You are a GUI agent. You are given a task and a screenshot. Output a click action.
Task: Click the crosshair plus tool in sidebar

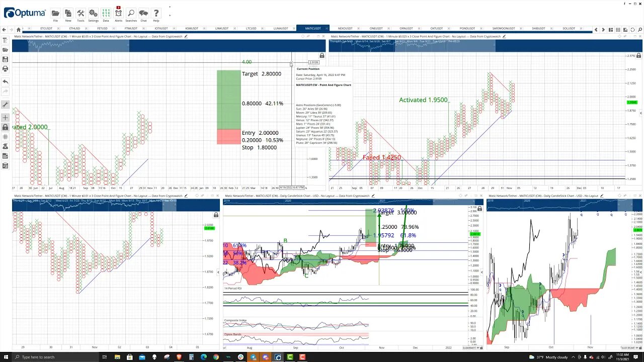[5, 118]
